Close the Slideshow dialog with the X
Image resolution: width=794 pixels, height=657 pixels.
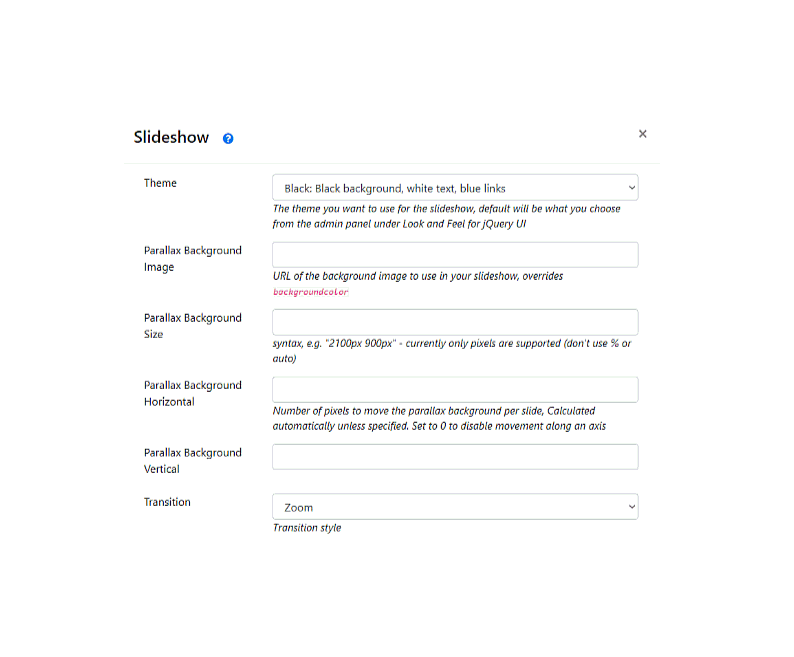(x=643, y=134)
